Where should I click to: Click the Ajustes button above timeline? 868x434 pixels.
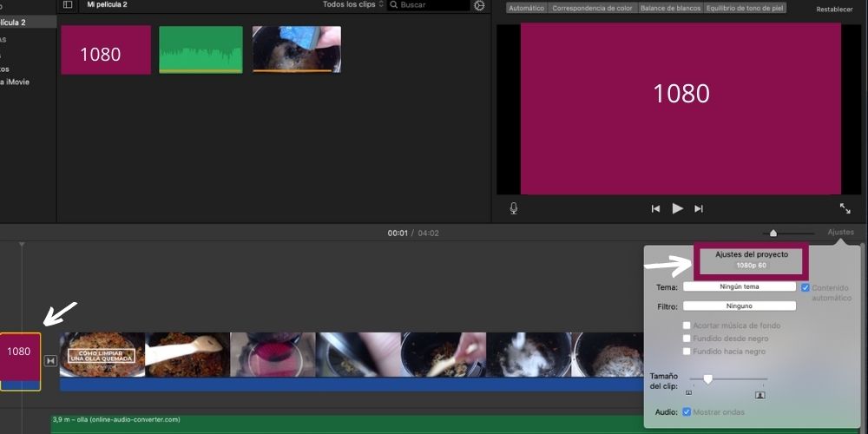tap(840, 232)
